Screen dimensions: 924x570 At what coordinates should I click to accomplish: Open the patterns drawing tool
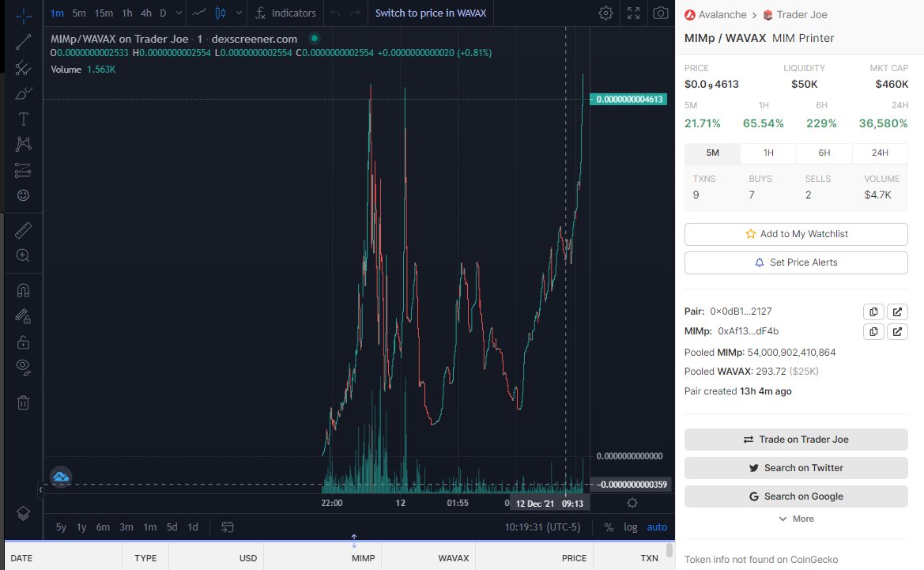point(23,144)
